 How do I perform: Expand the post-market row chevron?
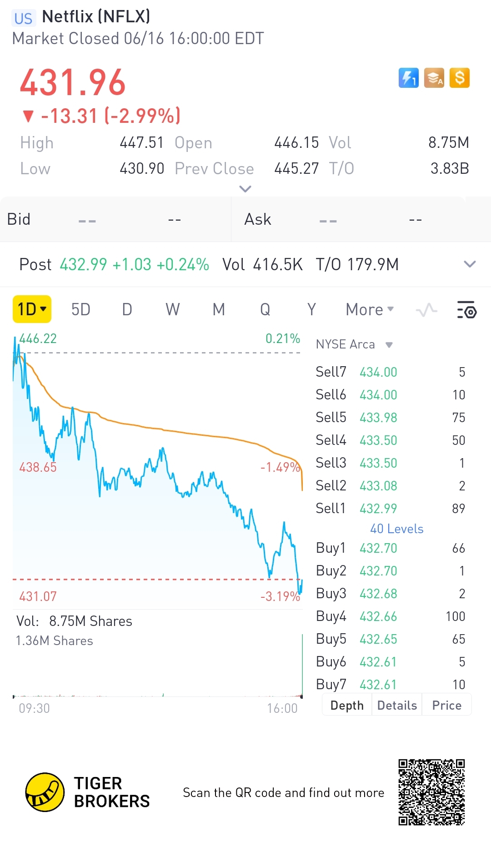pos(470,264)
